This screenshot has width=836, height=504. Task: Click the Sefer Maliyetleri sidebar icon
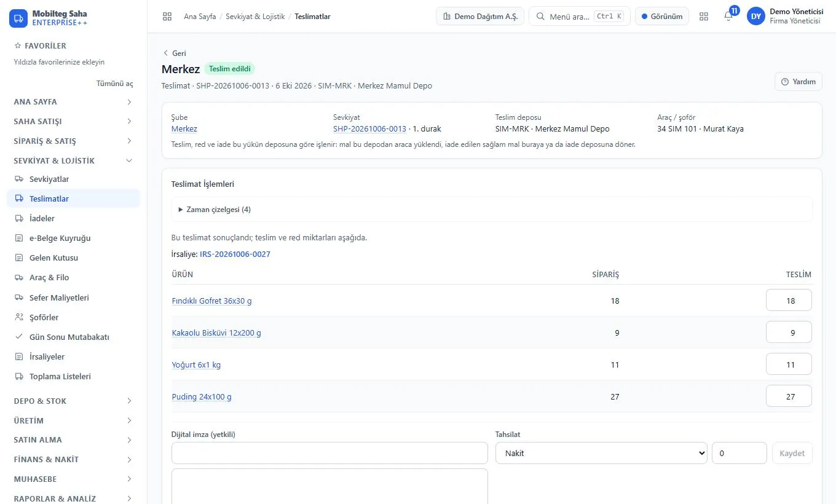tap(18, 297)
